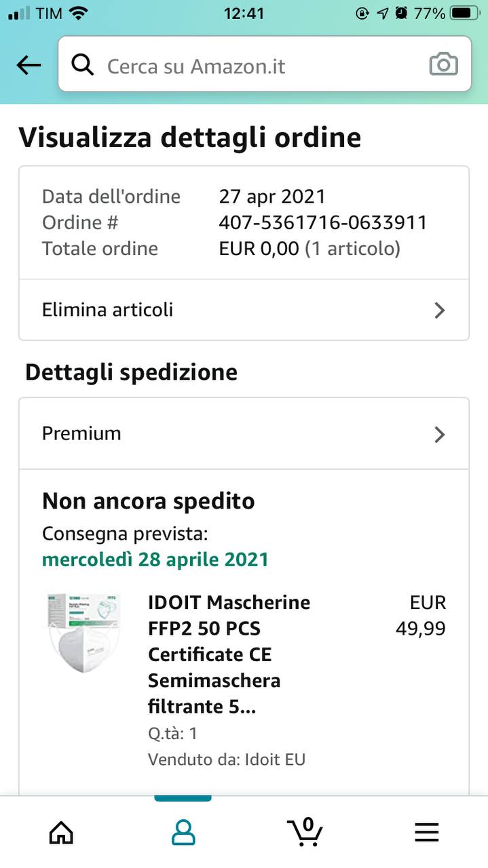The width and height of the screenshot is (488, 868).
Task: Tap the delivery date mercoledì 28 aprile 2021
Action: [x=155, y=559]
